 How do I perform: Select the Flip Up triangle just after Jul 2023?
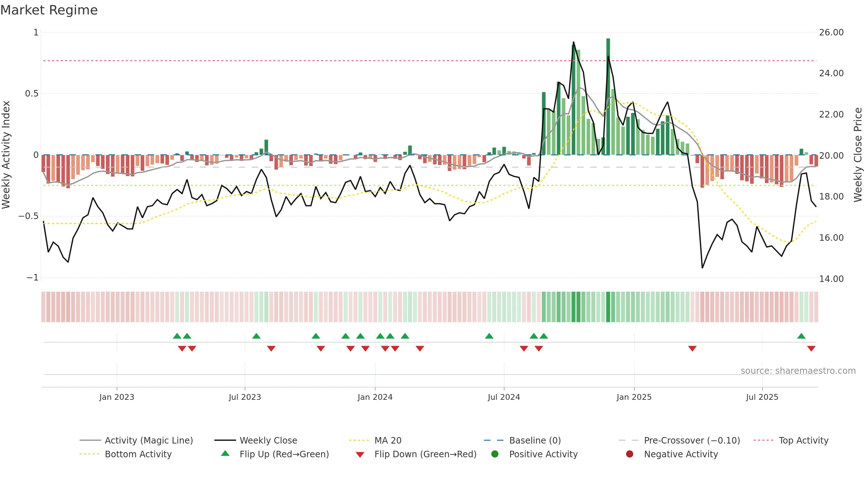coord(256,336)
